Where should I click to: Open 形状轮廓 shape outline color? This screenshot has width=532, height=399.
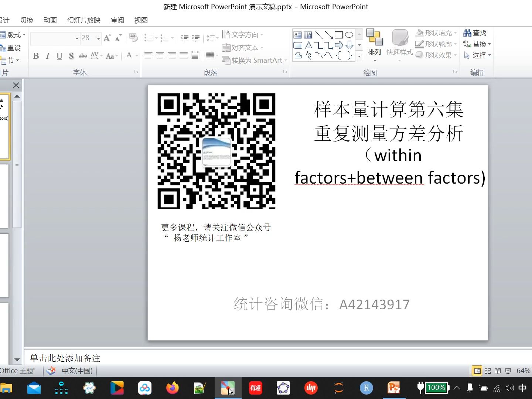436,44
